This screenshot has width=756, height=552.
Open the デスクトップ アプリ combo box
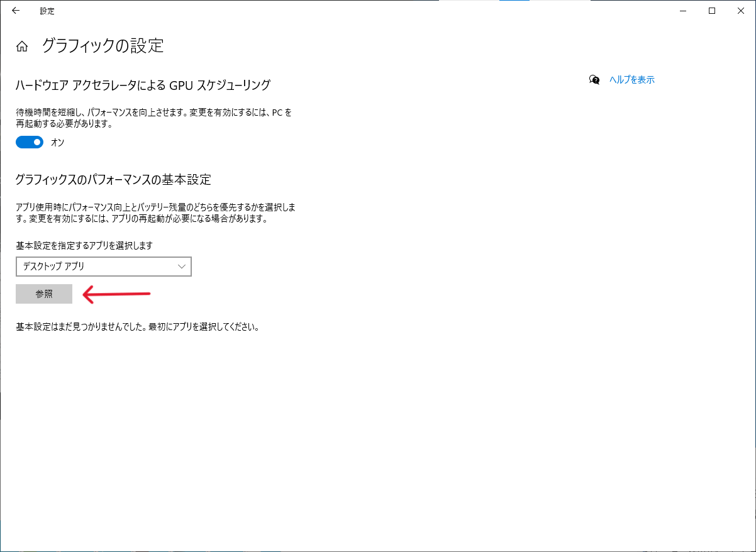tap(94, 267)
